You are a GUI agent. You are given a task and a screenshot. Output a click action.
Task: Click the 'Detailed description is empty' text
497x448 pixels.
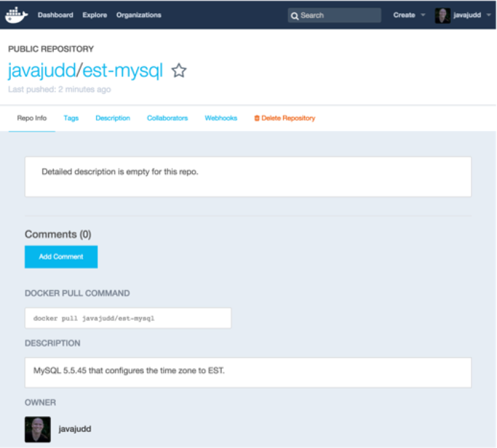point(120,172)
